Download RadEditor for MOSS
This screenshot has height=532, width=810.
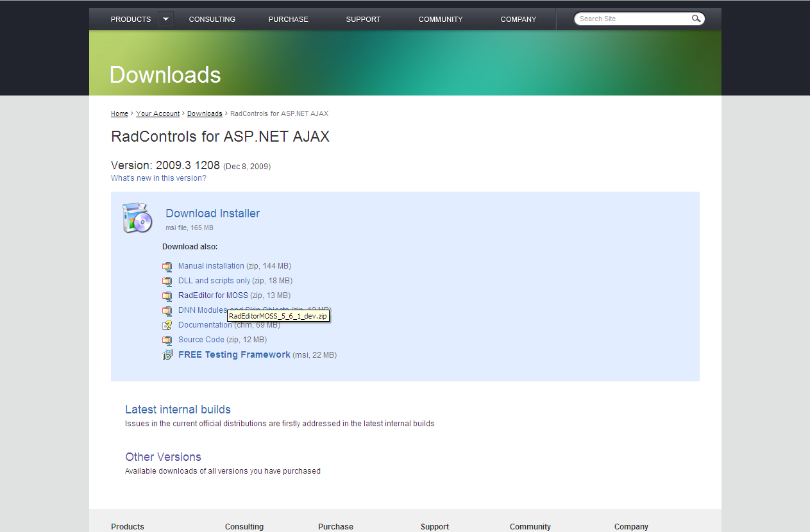(213, 295)
